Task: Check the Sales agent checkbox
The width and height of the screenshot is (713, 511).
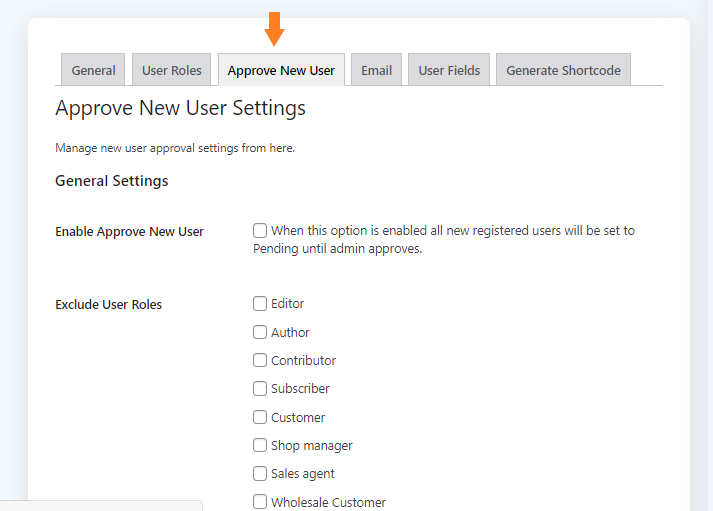Action: point(260,474)
